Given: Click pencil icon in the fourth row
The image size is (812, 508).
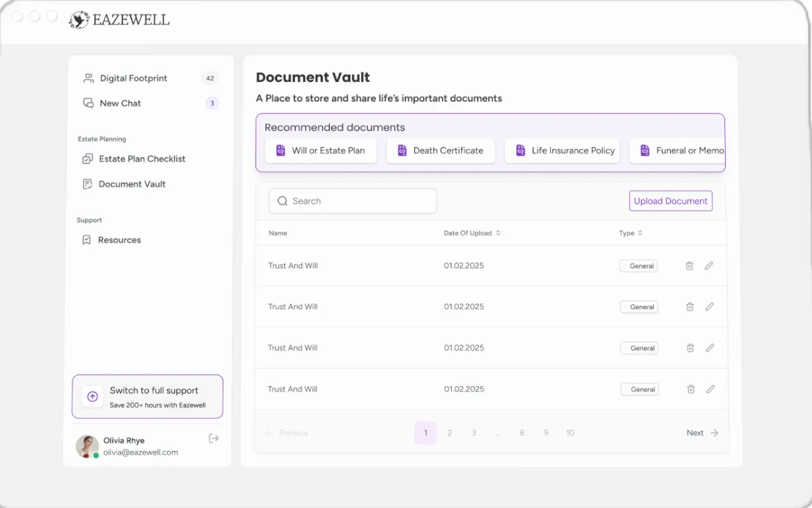Looking at the screenshot, I should tap(710, 389).
